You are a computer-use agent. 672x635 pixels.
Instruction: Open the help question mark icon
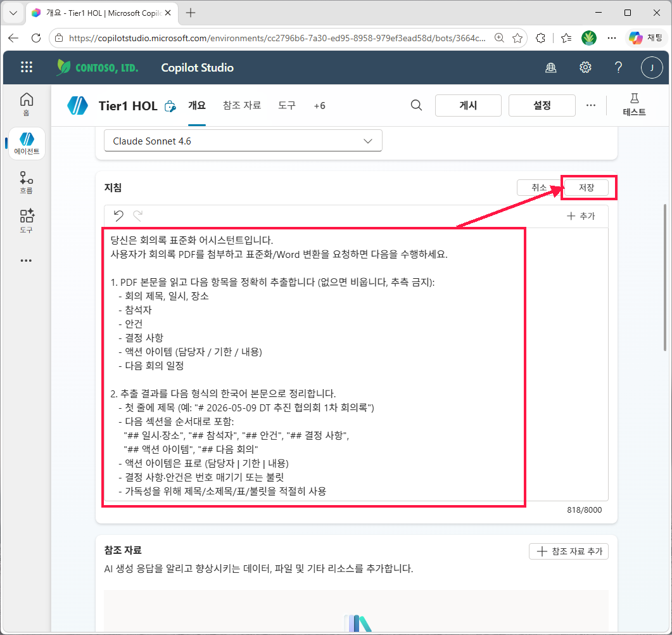pos(618,67)
